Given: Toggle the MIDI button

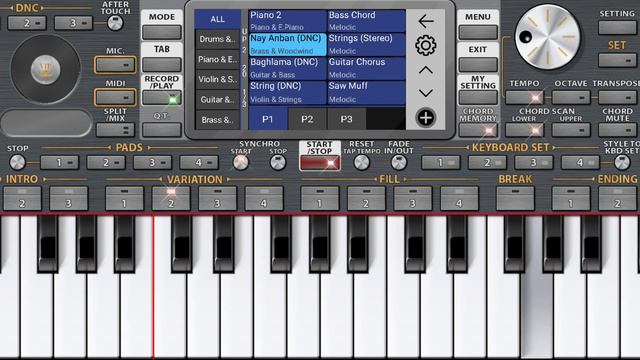Looking at the screenshot, I should 115,98.
